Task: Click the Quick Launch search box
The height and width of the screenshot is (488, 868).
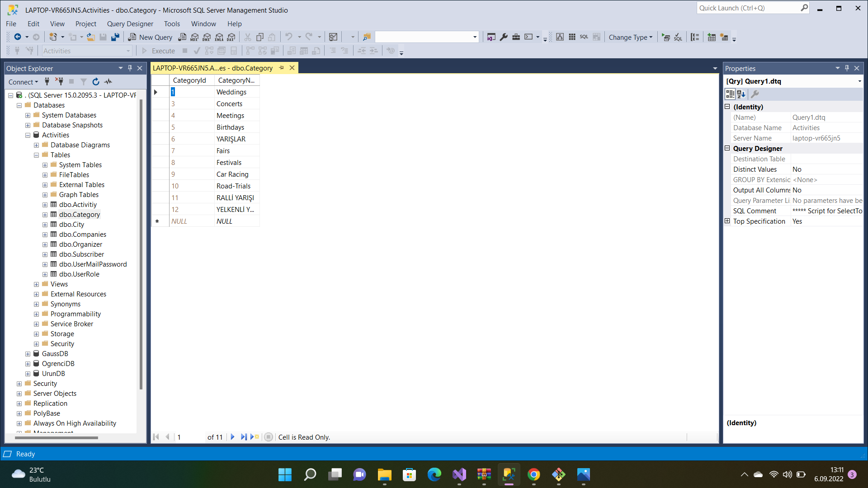Action: (753, 8)
